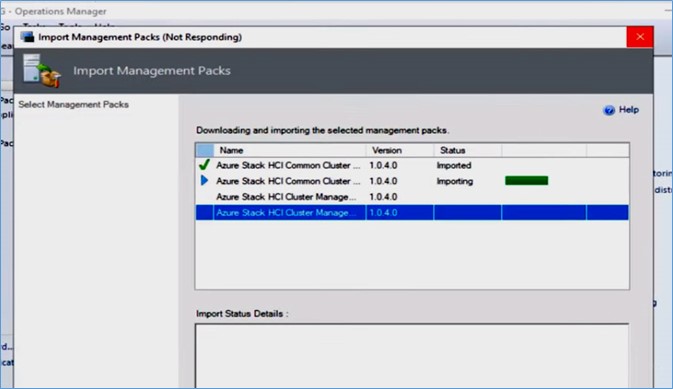
Task: Click the green checkmark on the imported pack
Action: click(x=204, y=165)
